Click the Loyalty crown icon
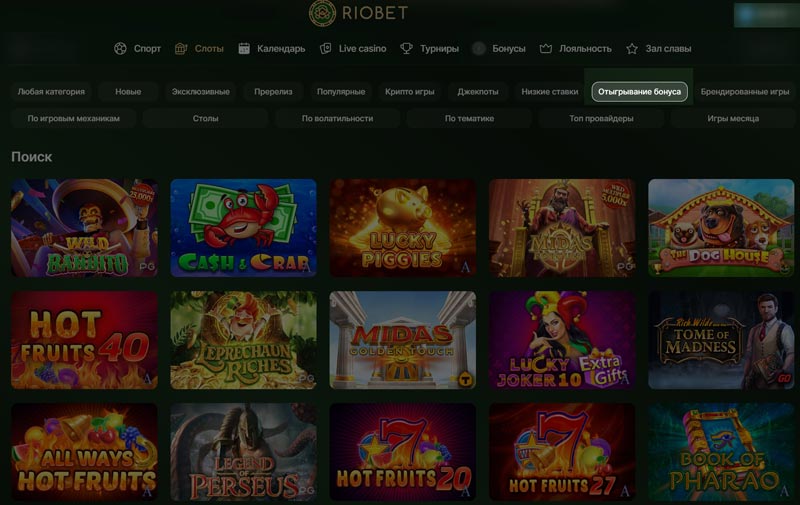 pyautogui.click(x=546, y=48)
